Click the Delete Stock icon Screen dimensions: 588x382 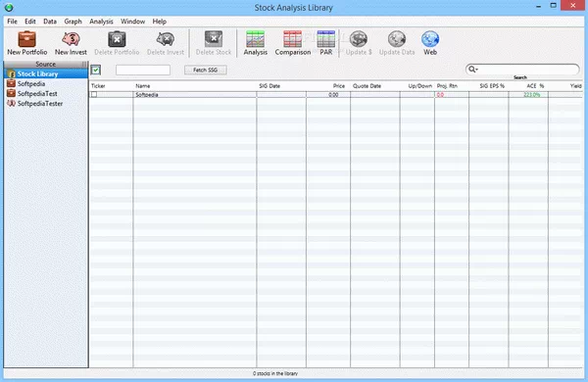coord(214,39)
